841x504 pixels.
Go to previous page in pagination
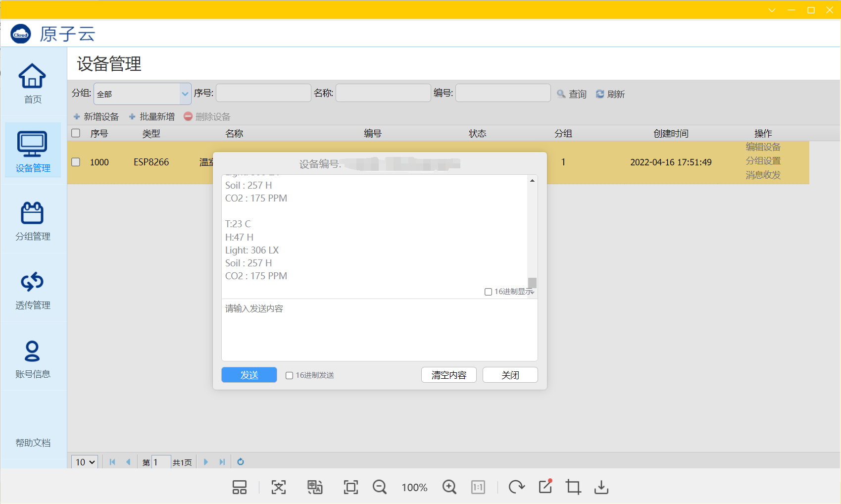point(128,462)
